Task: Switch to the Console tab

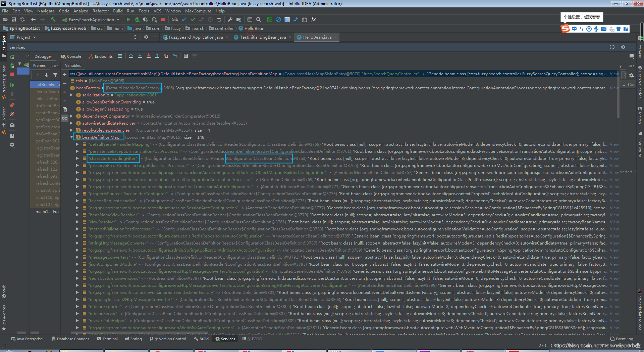Action: pos(71,56)
